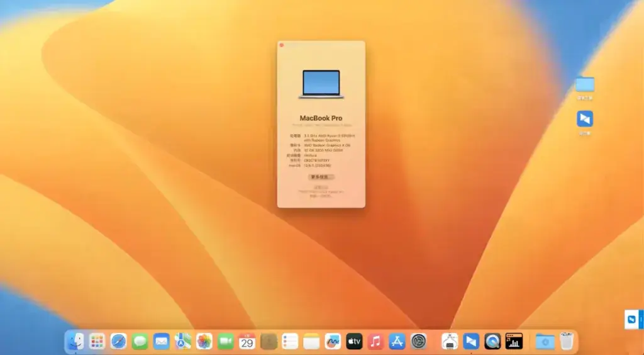
Task: Open the App Store in the Dock
Action: [397, 341]
